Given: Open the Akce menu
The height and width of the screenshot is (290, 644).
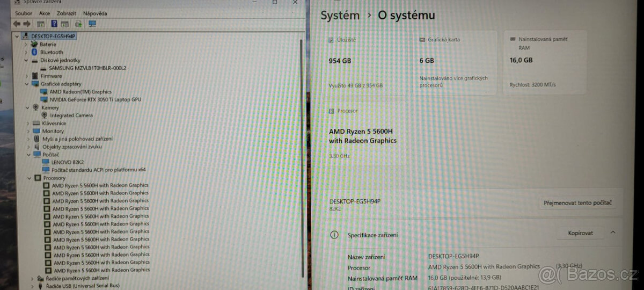Looking at the screenshot, I should pos(45,13).
